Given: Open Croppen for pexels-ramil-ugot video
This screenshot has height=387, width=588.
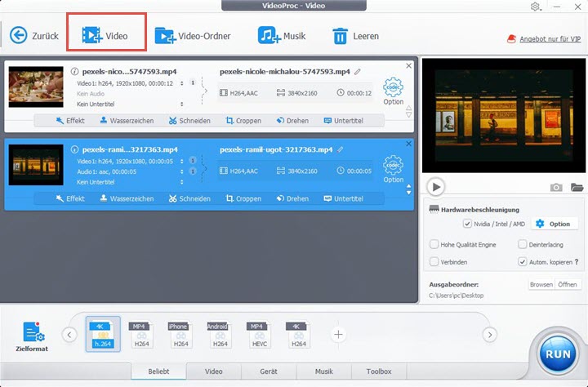Looking at the screenshot, I should tap(243, 198).
